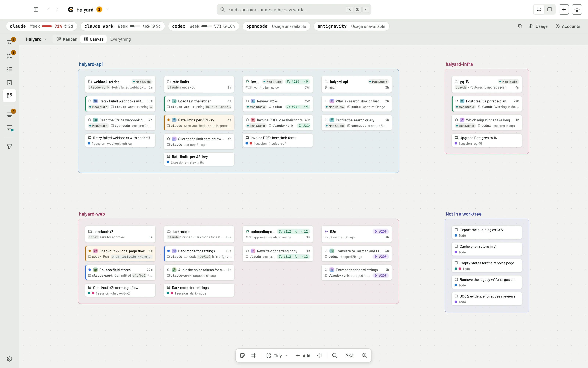This screenshot has height=368, width=588.
Task: Click the claude weekly usage bar at 91%
Action: (x=47, y=26)
